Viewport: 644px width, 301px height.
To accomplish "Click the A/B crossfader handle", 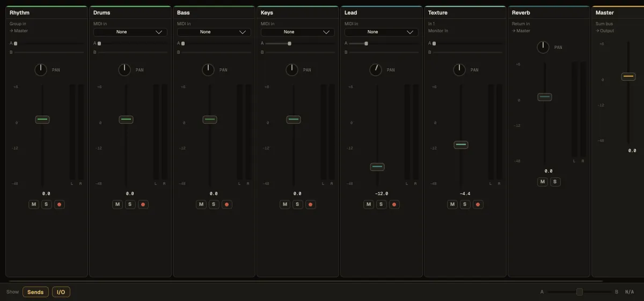I will (x=580, y=292).
